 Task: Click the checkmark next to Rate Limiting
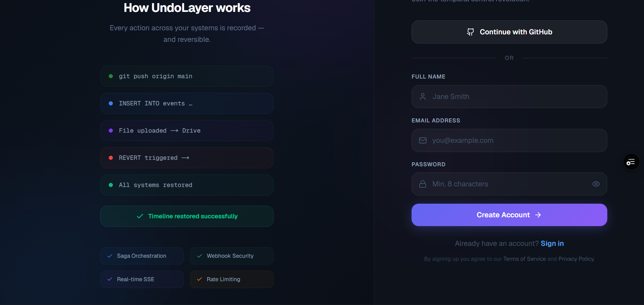coord(199,279)
